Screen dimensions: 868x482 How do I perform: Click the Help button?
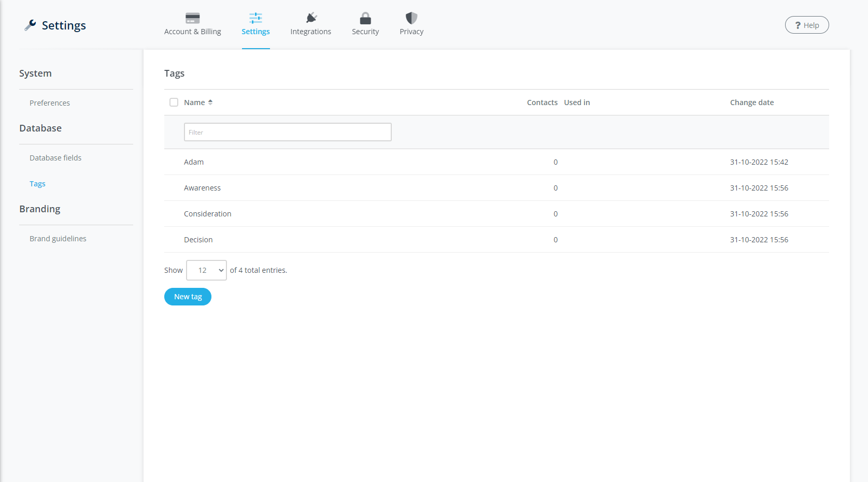[x=806, y=25]
